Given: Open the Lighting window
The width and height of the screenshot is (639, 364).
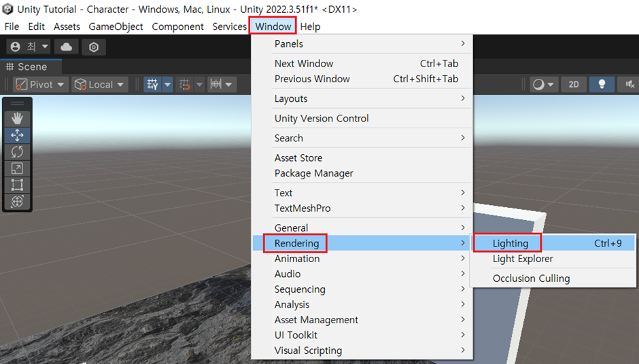Looking at the screenshot, I should coord(553,244).
